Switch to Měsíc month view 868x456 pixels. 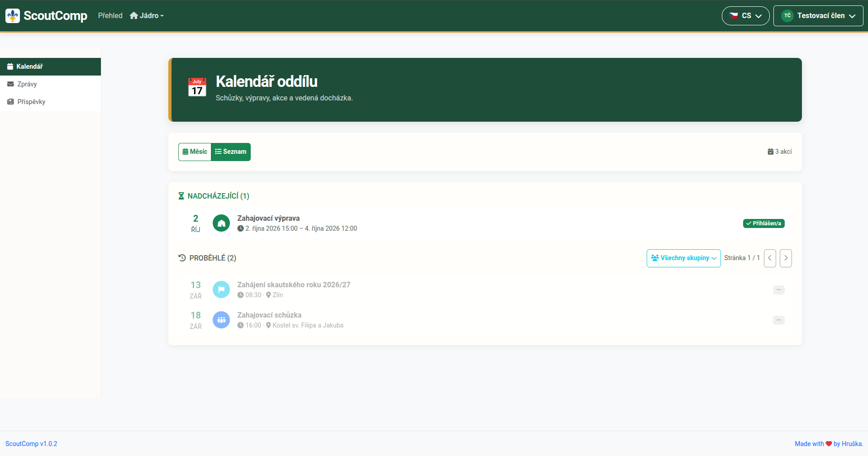195,152
